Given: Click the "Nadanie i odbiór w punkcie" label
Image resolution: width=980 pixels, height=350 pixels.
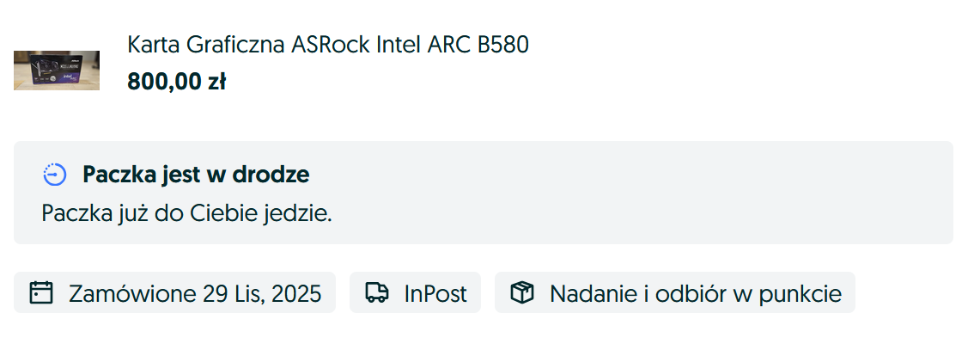Looking at the screenshot, I should (695, 293).
